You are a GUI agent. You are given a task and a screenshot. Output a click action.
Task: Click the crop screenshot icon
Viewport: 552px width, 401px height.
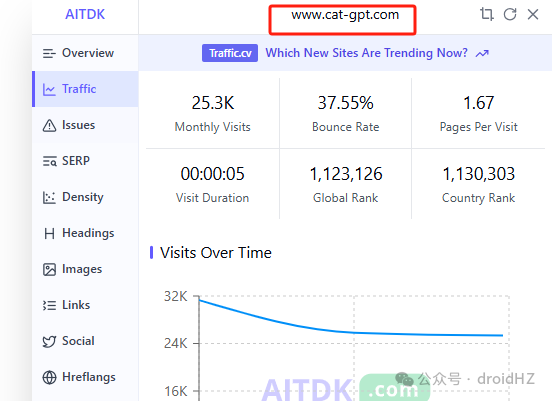(x=487, y=14)
